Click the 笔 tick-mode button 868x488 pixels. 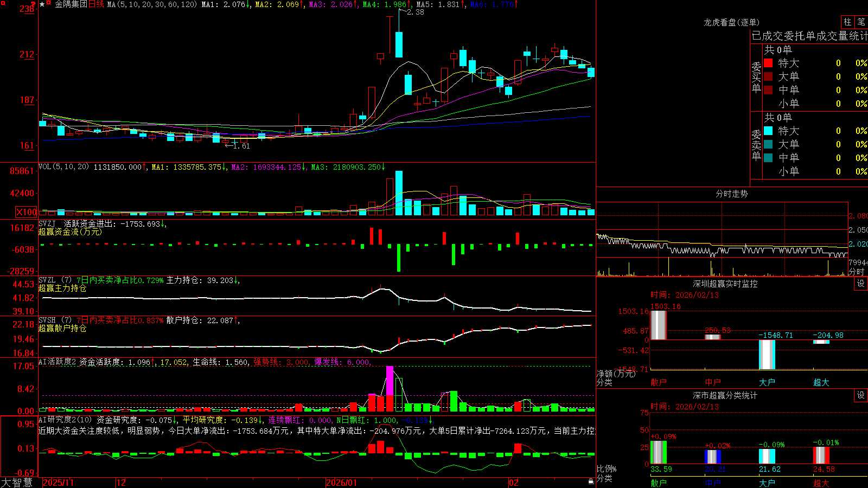pos(861,22)
